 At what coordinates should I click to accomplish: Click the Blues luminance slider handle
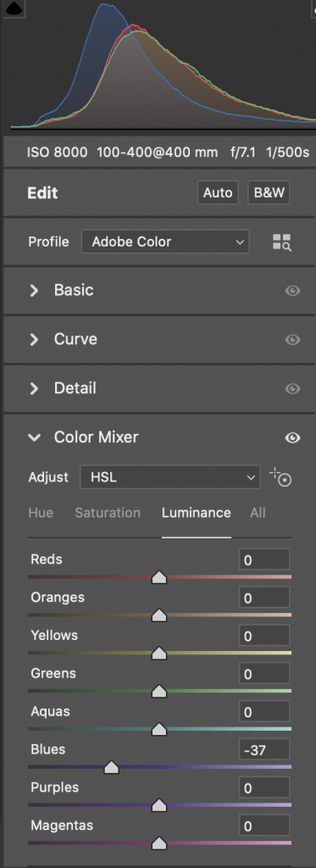click(112, 768)
